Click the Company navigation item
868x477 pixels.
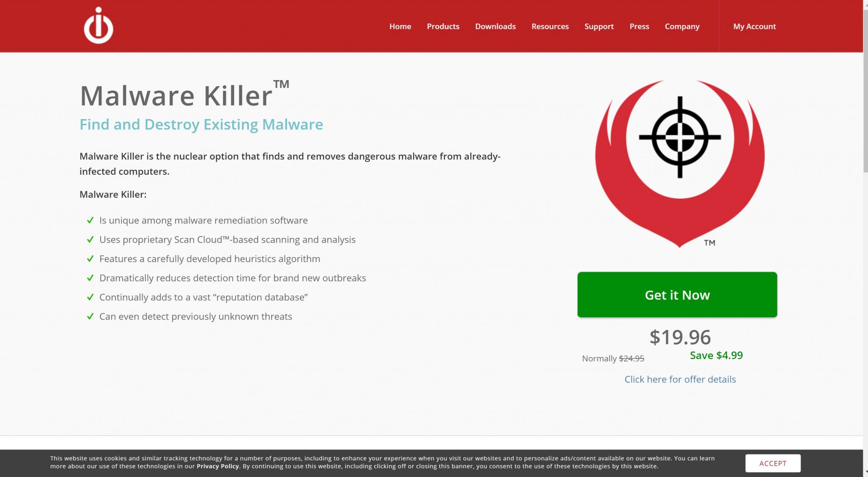pyautogui.click(x=682, y=26)
